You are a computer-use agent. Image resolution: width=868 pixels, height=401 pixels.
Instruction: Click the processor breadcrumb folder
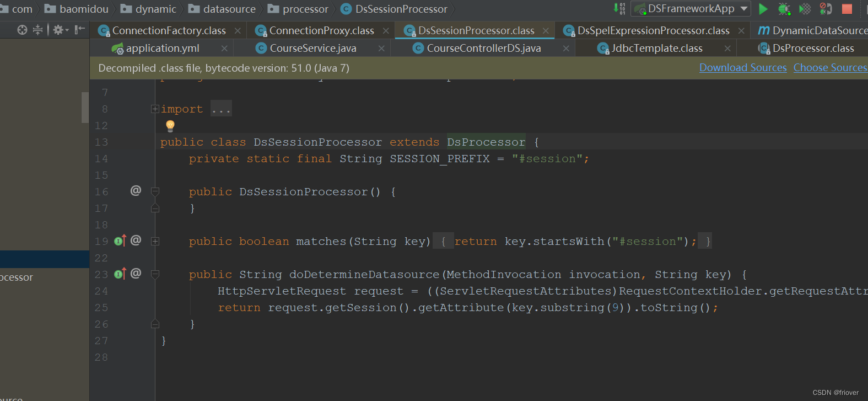click(298, 9)
